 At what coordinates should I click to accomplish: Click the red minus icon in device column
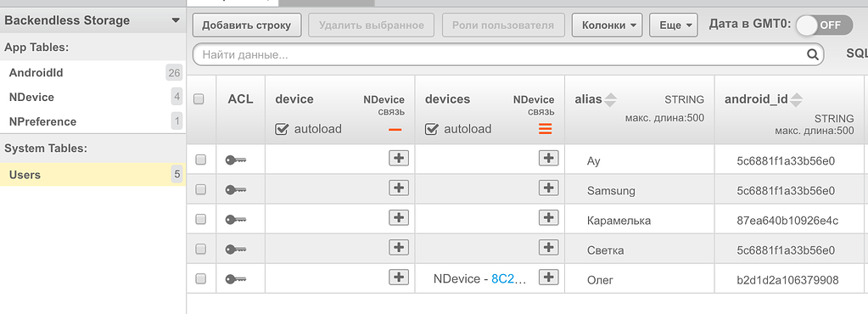395,130
